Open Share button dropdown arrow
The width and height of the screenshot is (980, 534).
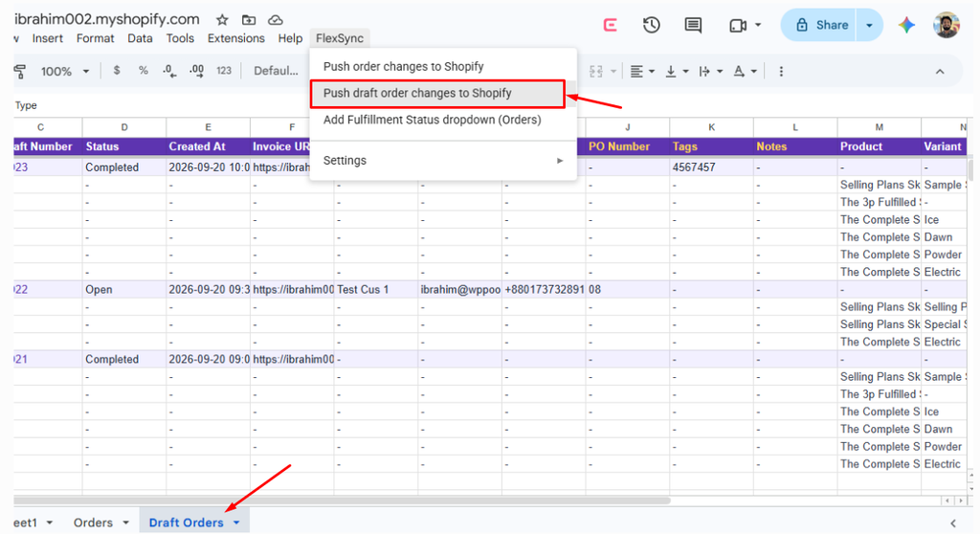pyautogui.click(x=869, y=25)
